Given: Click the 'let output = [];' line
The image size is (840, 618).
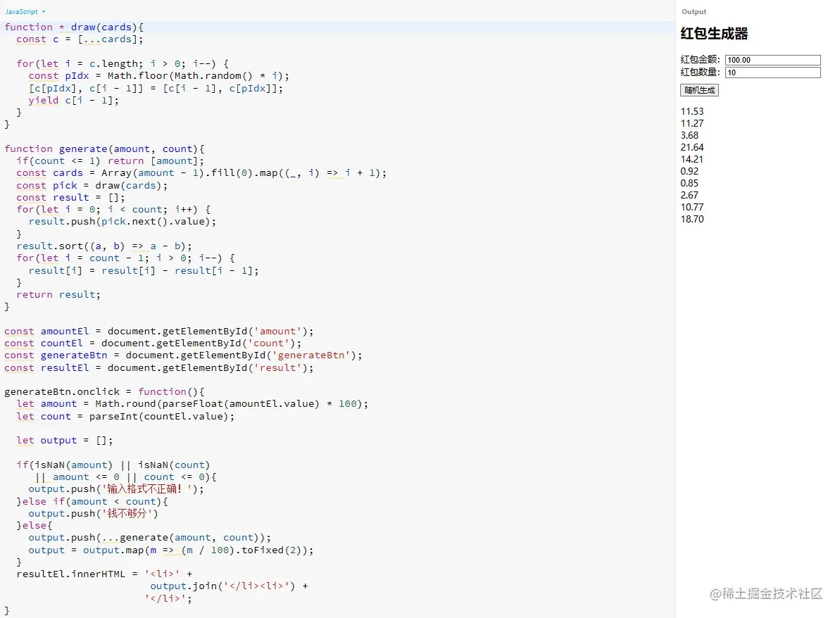Looking at the screenshot, I should (x=64, y=441).
